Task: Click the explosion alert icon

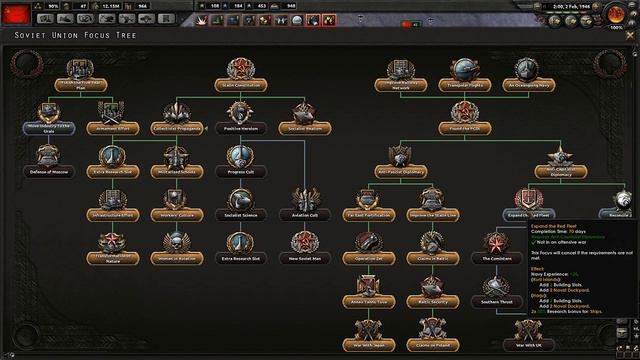Action: (201, 20)
